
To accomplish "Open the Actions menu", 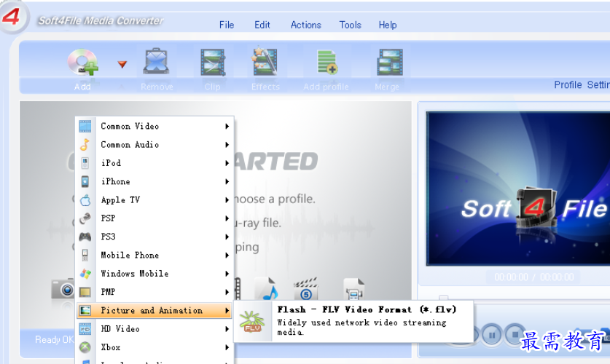I will coord(306,25).
